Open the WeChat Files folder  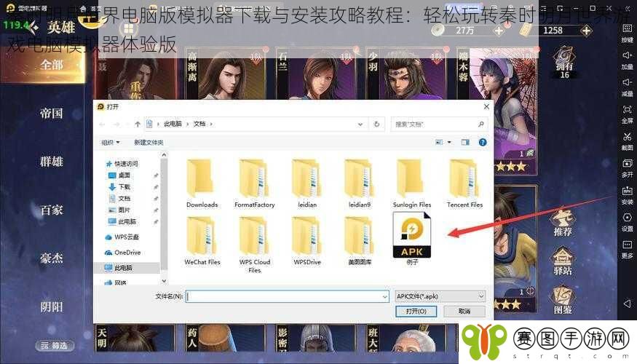pos(202,241)
